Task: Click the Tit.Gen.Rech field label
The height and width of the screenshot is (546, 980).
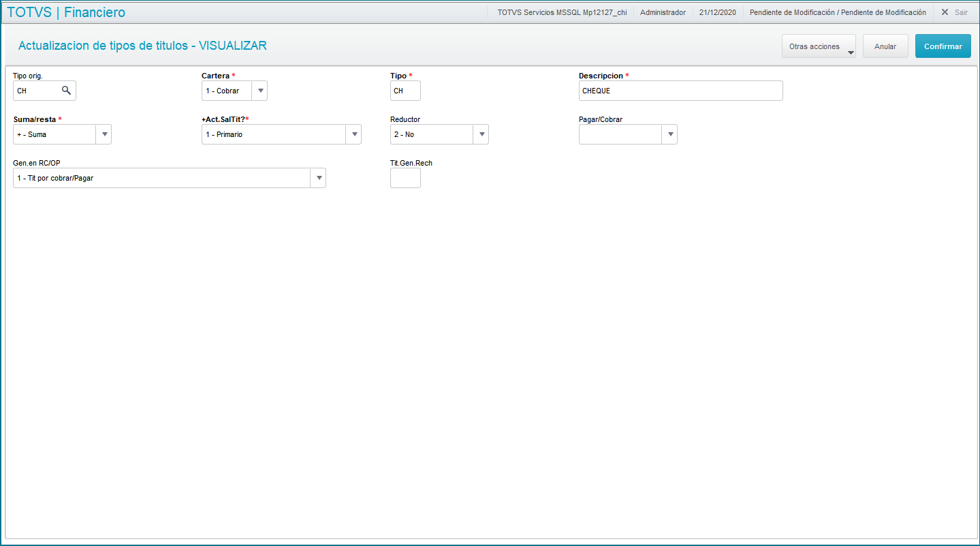Action: [x=411, y=163]
